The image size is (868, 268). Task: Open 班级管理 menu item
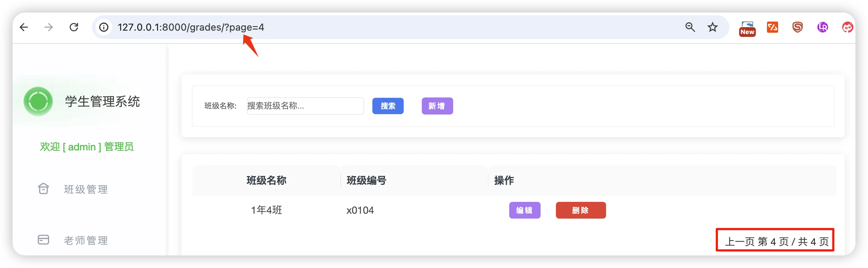(86, 189)
